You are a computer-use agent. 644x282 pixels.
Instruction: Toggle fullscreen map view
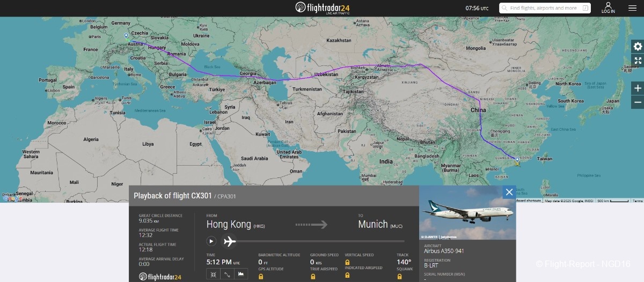click(638, 61)
